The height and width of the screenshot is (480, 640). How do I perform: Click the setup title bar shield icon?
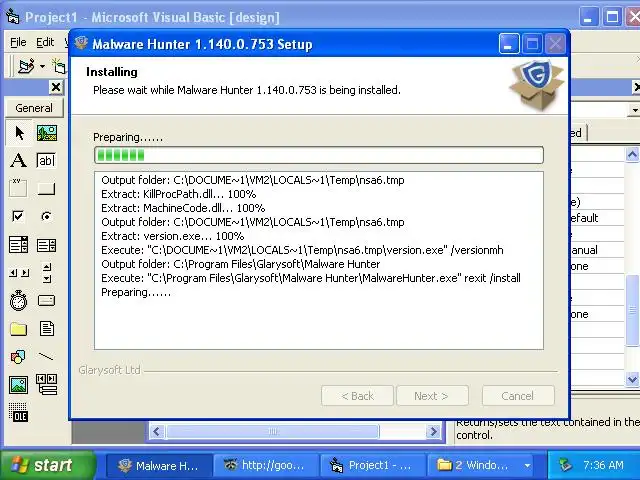point(81,43)
